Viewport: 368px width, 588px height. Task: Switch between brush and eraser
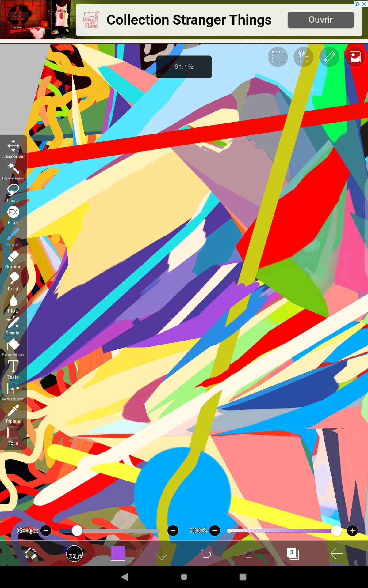31,554
